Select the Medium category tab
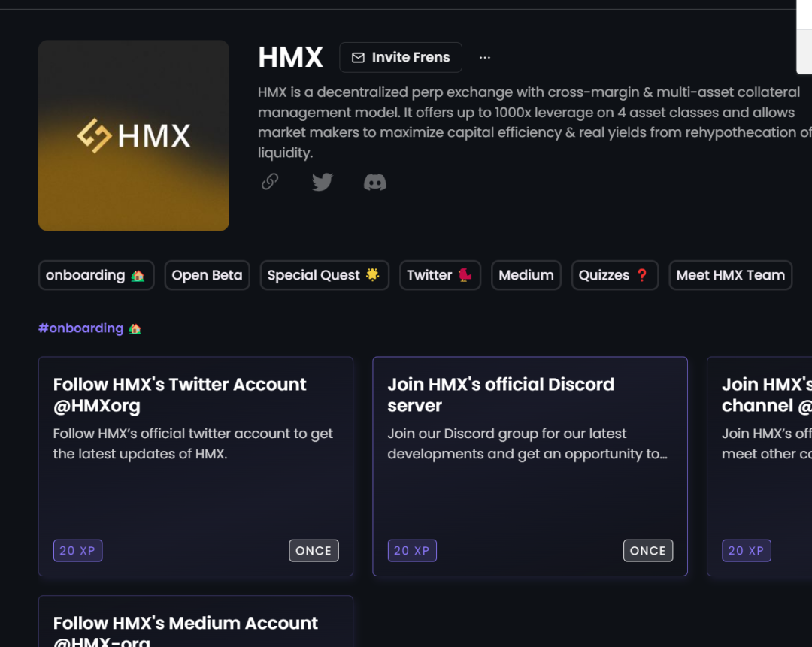Viewport: 812px width, 647px height. point(526,275)
